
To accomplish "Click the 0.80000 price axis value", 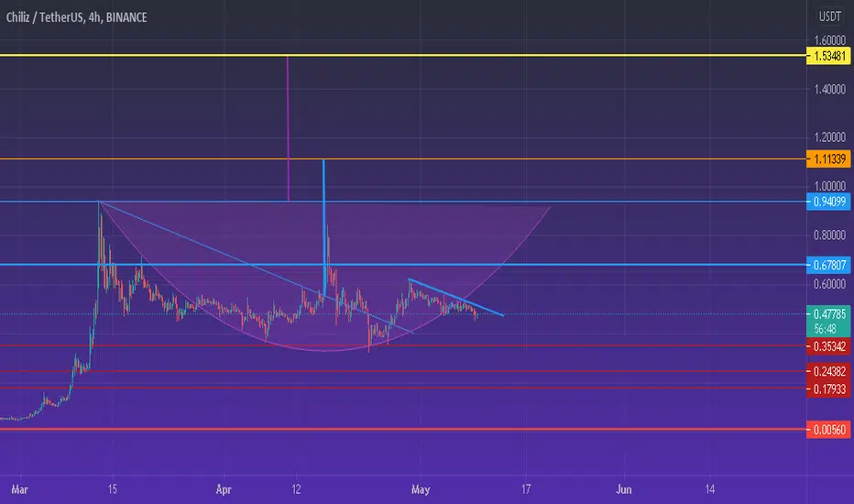I will [829, 235].
